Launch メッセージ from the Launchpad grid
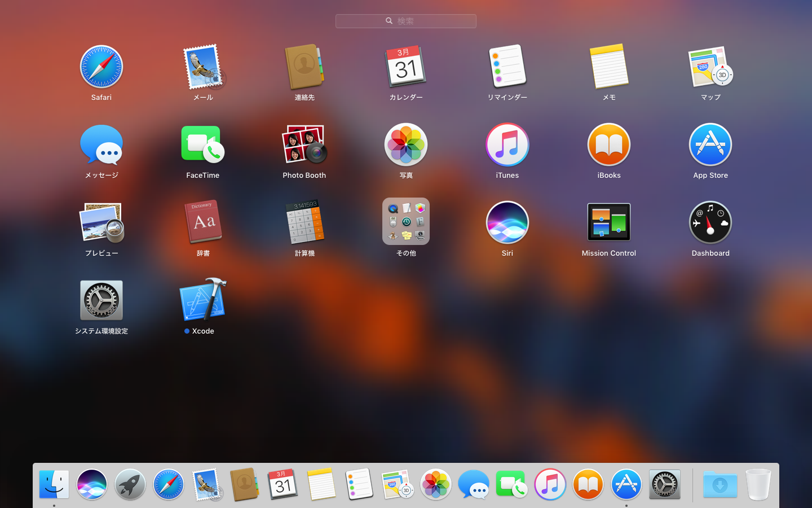 (101, 145)
